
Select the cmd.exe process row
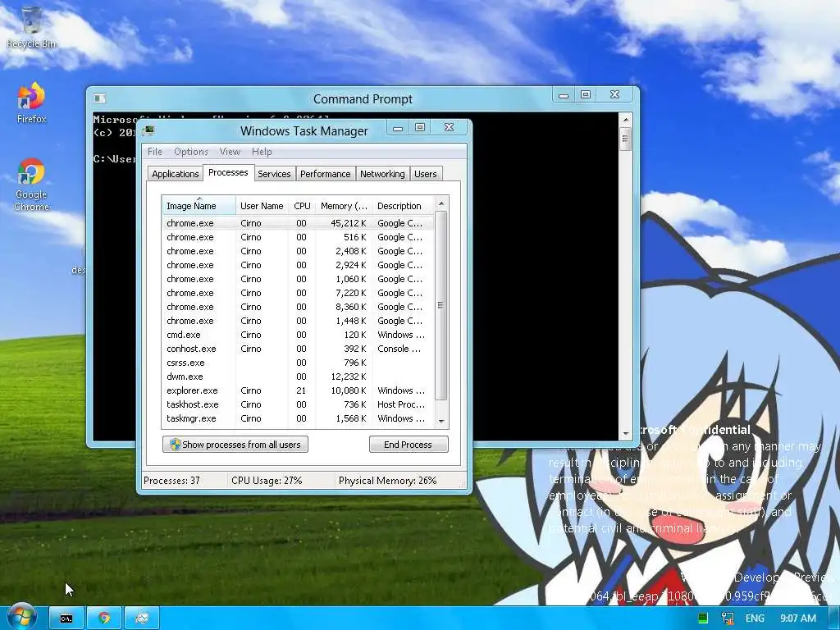(x=298, y=335)
